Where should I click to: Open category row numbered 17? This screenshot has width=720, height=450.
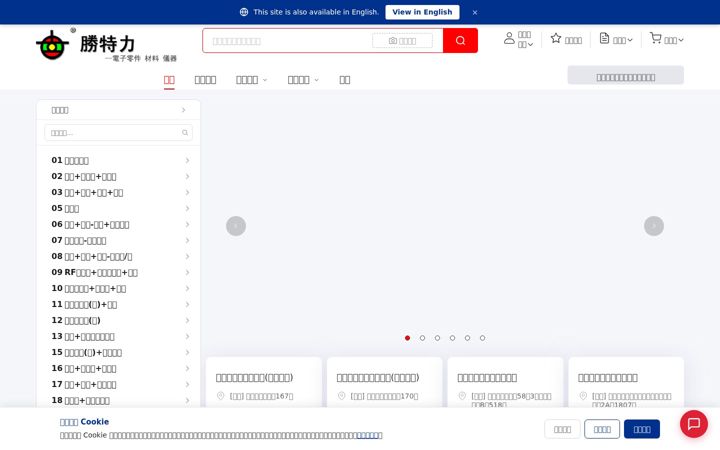[120, 385]
